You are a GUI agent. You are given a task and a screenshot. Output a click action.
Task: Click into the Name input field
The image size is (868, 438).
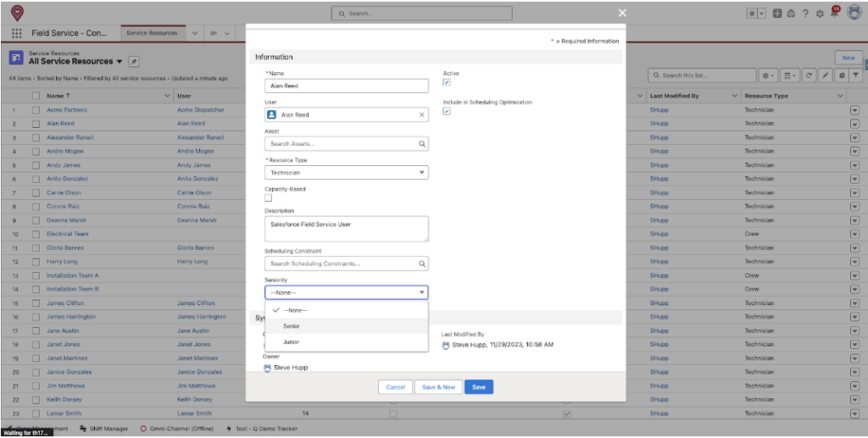(347, 86)
